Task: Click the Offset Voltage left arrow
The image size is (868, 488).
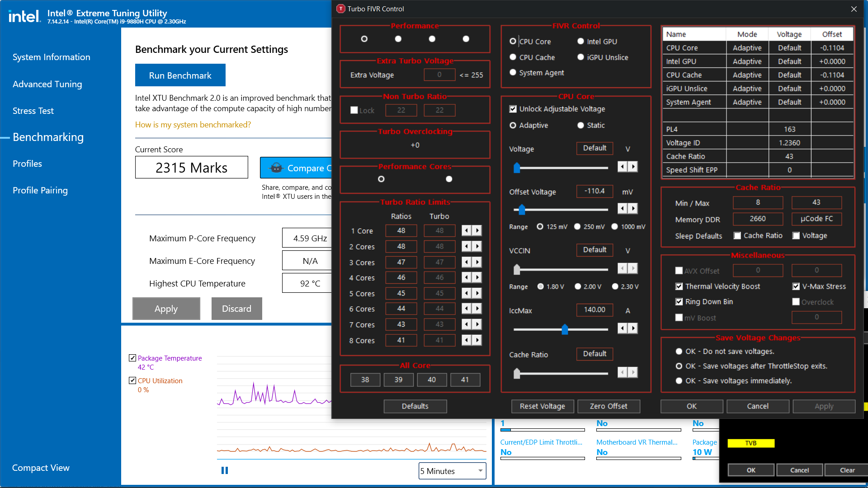Action: tap(623, 208)
